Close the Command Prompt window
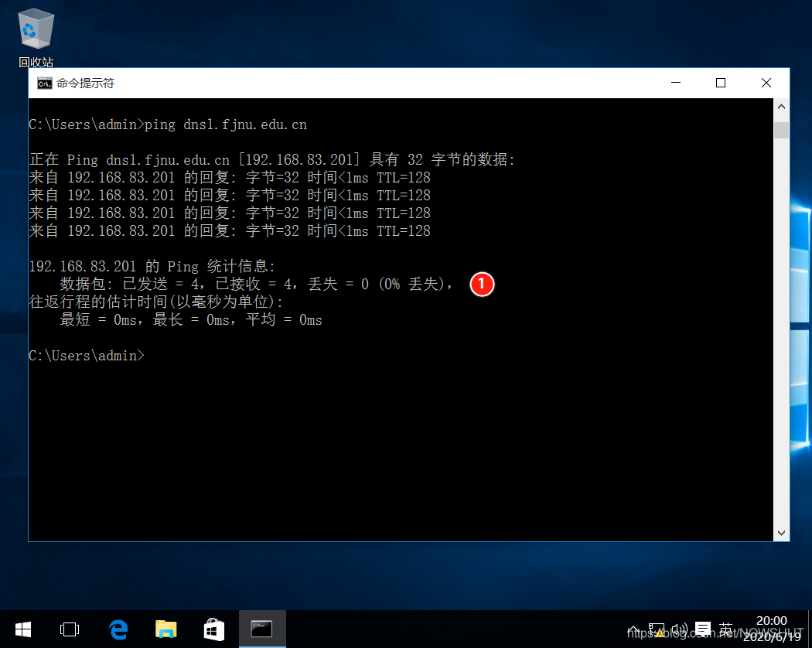Viewport: 812px width, 648px height. click(766, 83)
